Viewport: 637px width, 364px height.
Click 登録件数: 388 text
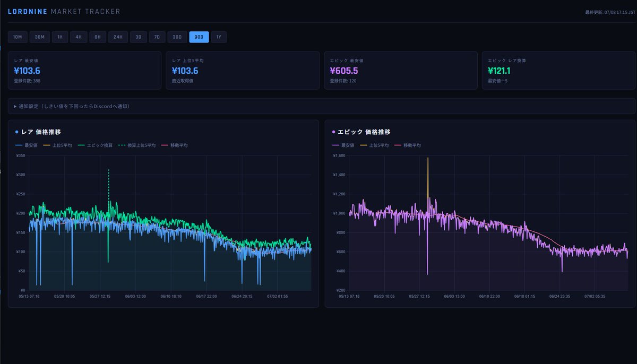[27, 81]
